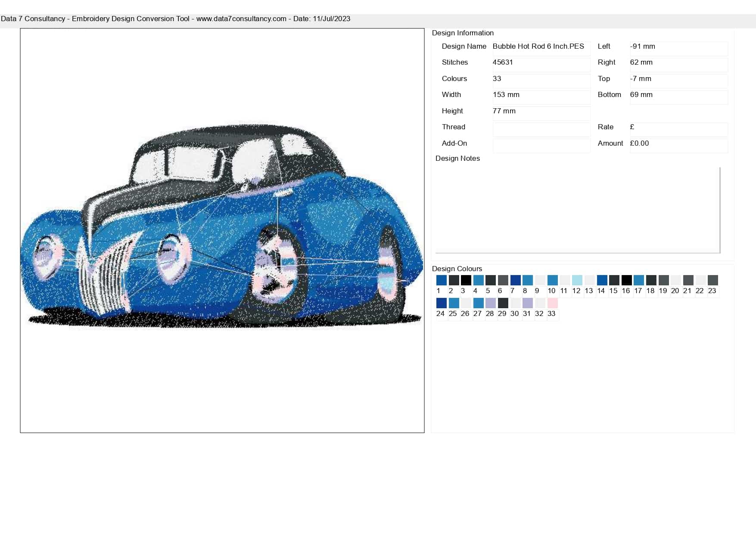Click the Amount £0.00 field
This screenshot has height=535, width=756.
point(679,146)
